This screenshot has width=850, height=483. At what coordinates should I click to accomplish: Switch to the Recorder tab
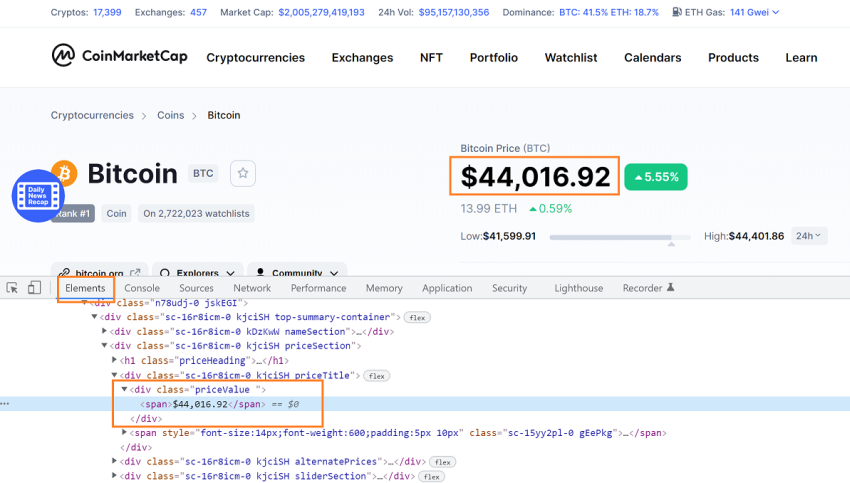[x=642, y=288]
